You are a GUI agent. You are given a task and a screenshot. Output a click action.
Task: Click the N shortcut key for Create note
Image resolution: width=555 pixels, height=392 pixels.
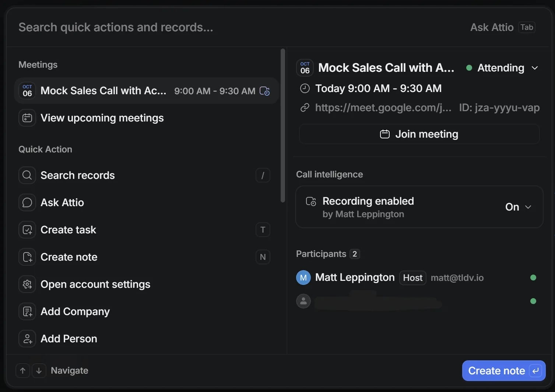(263, 257)
